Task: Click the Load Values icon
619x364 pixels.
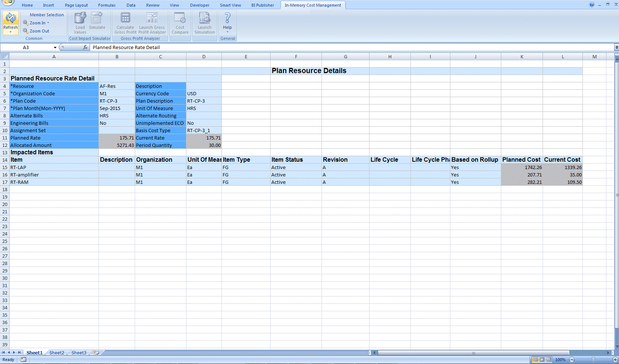Action: pyautogui.click(x=80, y=18)
